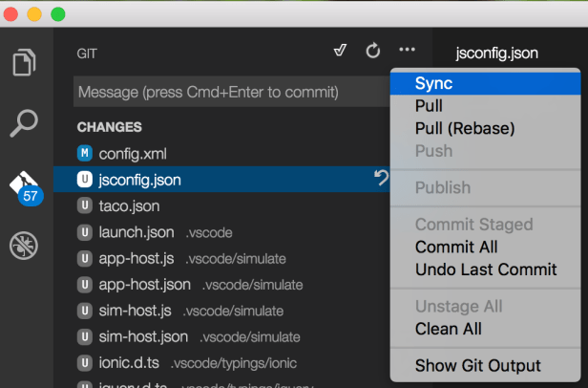Click the Git refresh icon
Image resolution: width=588 pixels, height=388 pixels.
click(373, 52)
